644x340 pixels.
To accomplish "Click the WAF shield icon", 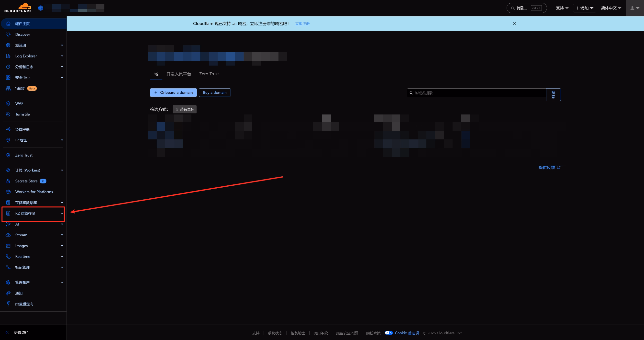I will [x=8, y=103].
